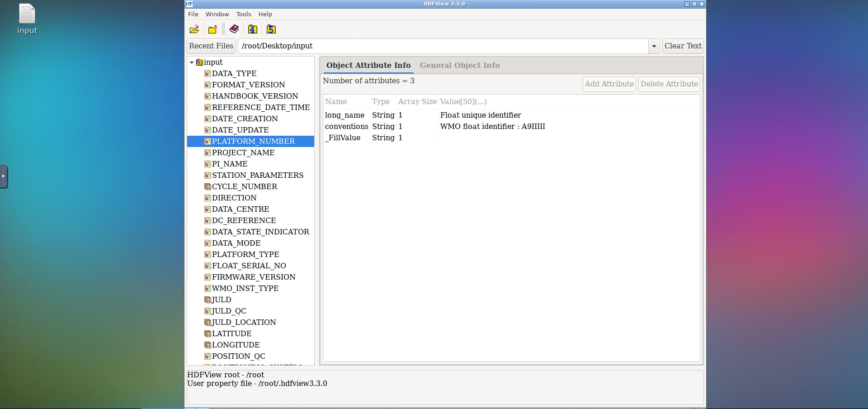
Task: Select DATE_UPDATE in the tree
Action: (240, 130)
